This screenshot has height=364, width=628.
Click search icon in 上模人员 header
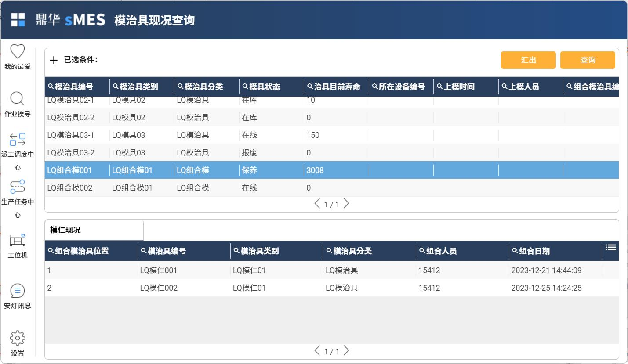505,87
